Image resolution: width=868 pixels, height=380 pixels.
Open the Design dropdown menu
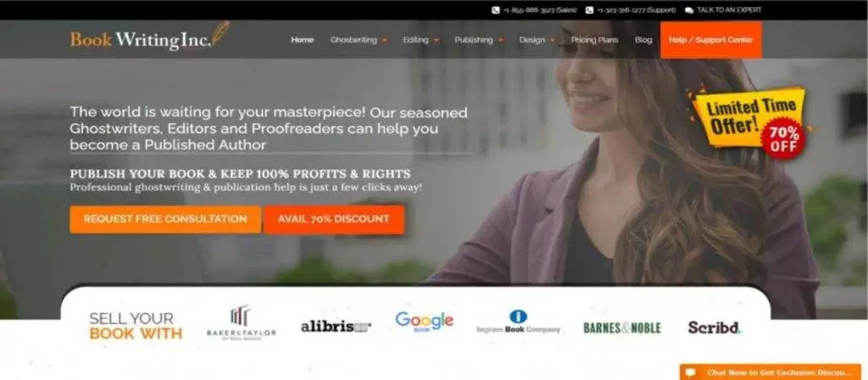[x=537, y=40]
